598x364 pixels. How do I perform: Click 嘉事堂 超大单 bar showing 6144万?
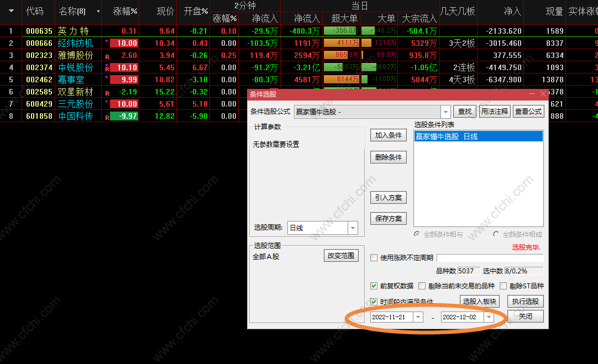coord(342,80)
